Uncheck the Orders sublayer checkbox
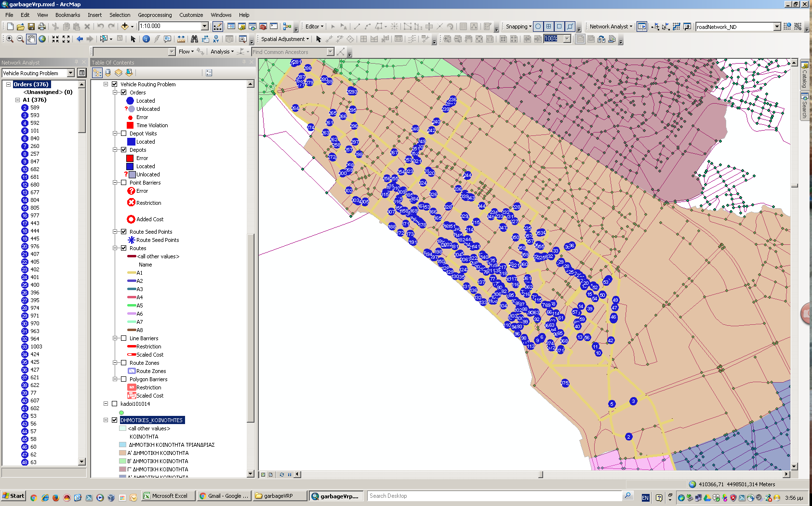Image resolution: width=812 pixels, height=506 pixels. pyautogui.click(x=124, y=93)
